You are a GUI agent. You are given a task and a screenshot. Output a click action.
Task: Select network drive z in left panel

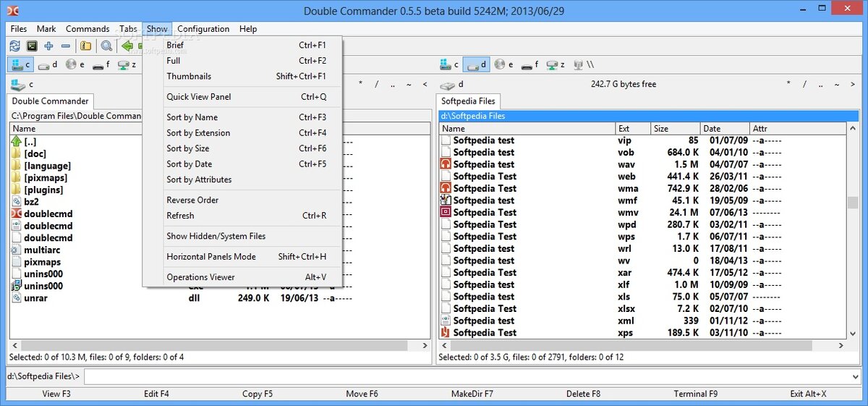128,64
